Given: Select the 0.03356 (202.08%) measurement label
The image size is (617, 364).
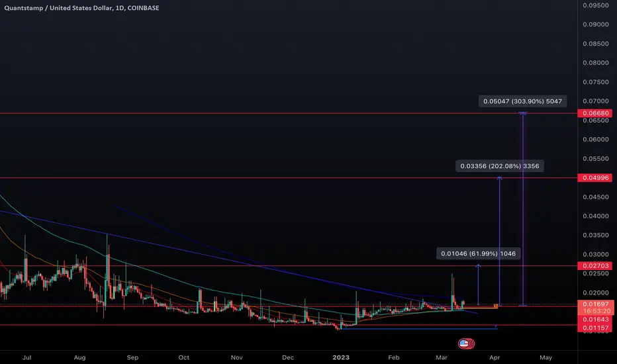Looking at the screenshot, I should (x=500, y=166).
